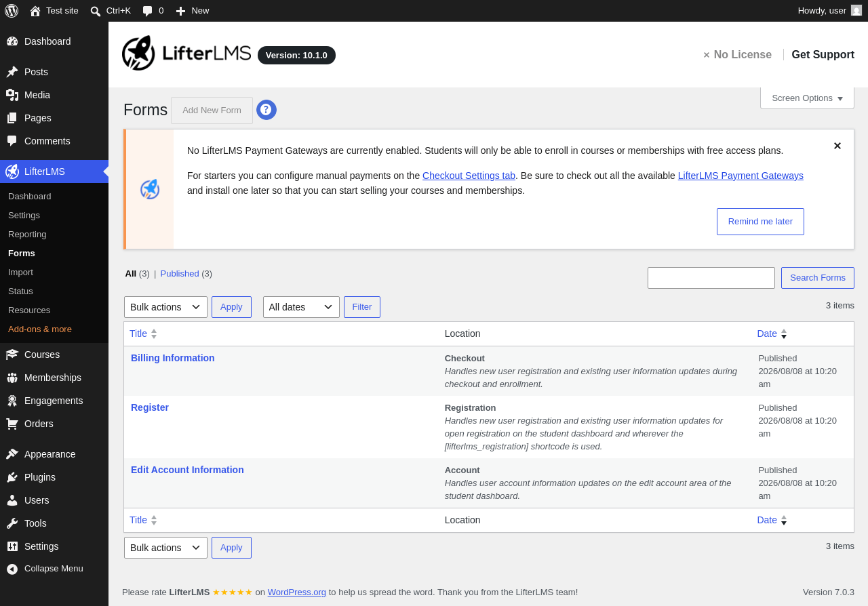The width and height of the screenshot is (868, 606).
Task: Click the Posts pushpin icon
Action: pos(12,72)
